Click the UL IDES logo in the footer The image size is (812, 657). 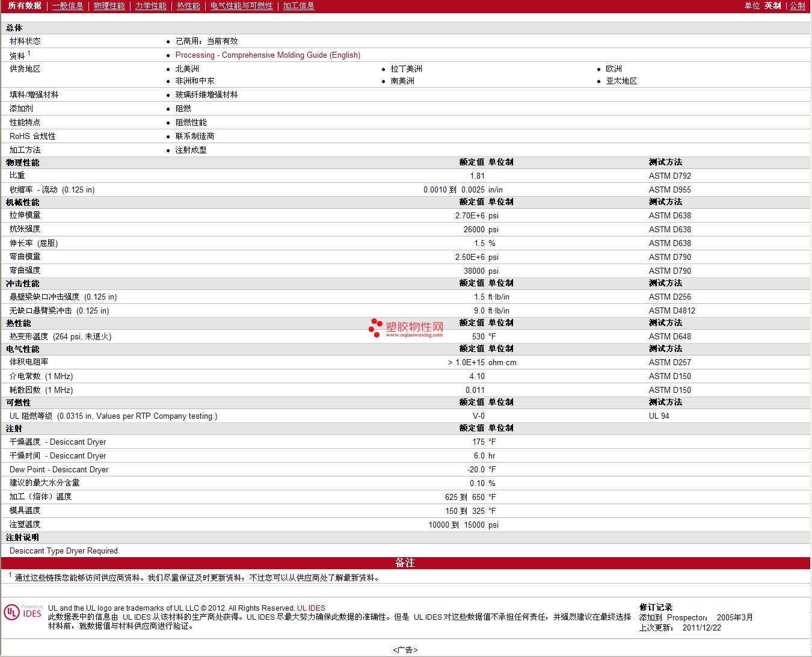coord(23,612)
